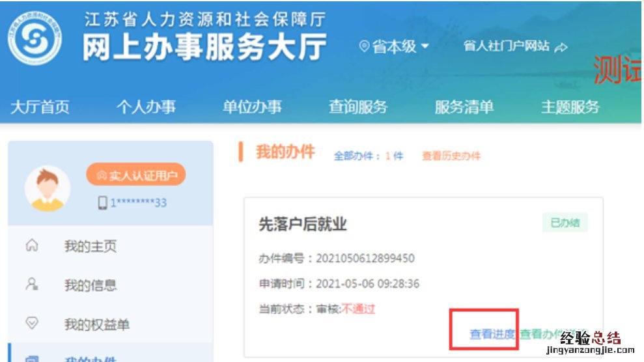Open the 省本级 region dropdown

(400, 46)
